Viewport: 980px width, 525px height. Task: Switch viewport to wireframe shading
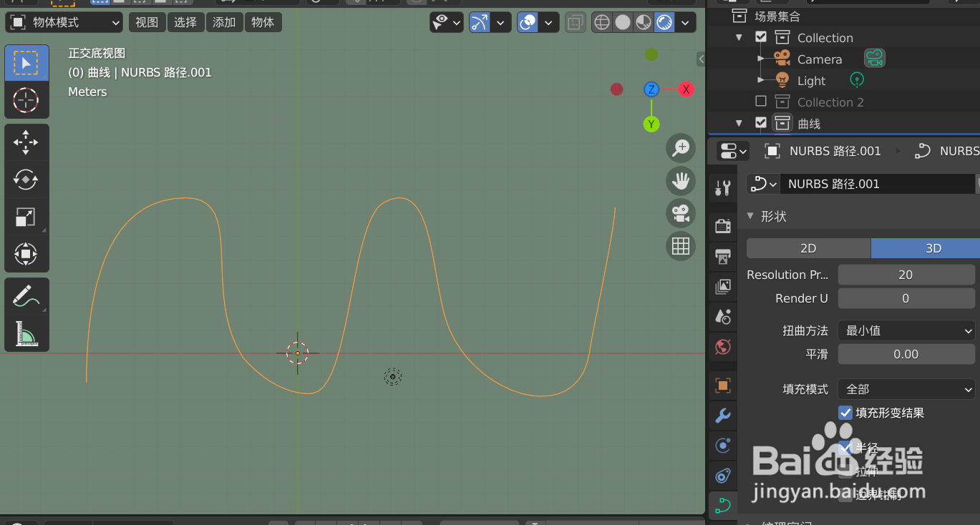[x=602, y=22]
